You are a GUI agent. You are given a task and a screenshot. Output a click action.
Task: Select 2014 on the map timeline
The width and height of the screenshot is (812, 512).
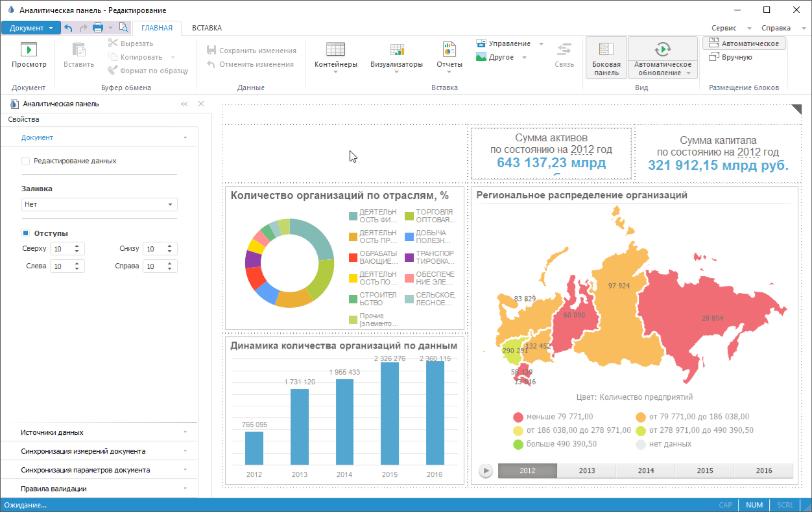[645, 471]
